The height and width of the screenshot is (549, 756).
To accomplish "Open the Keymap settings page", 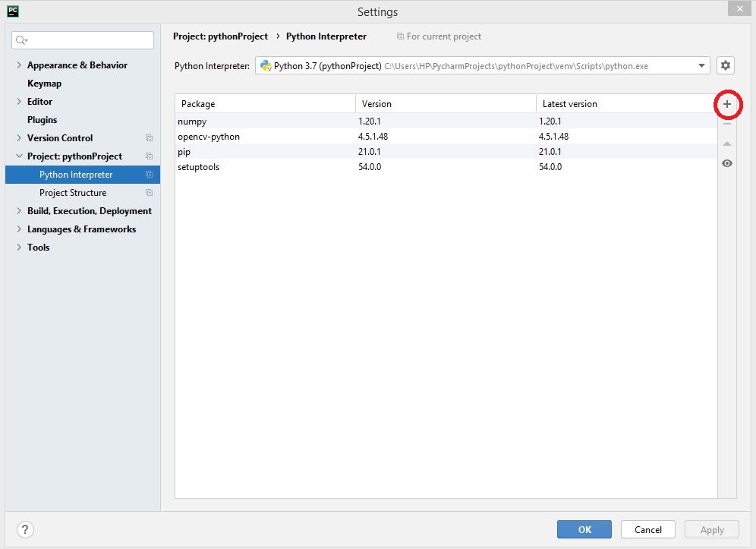I will (x=44, y=83).
